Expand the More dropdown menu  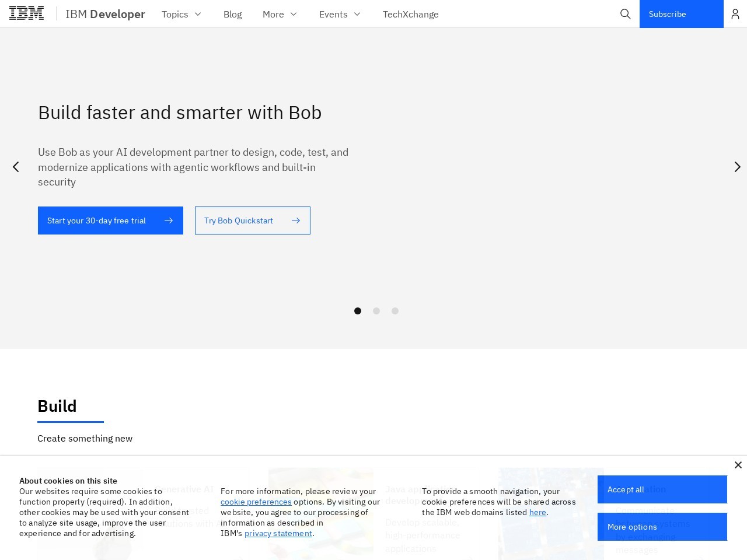coord(280,14)
